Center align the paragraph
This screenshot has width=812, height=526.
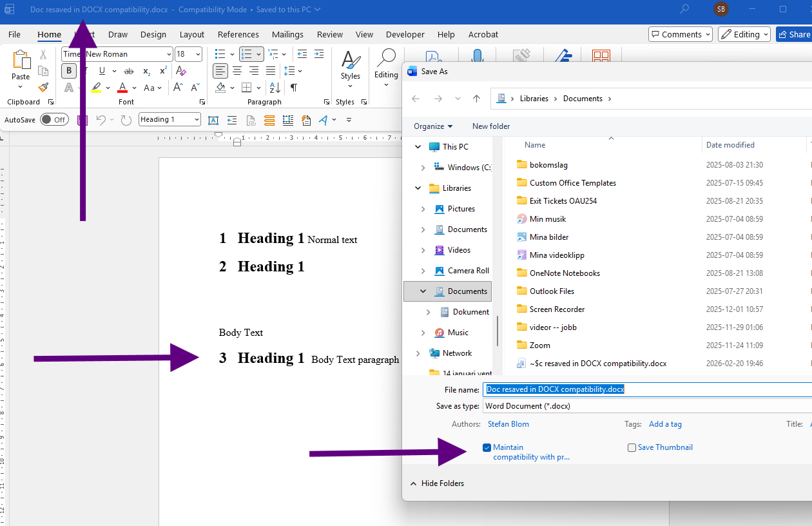pyautogui.click(x=237, y=71)
